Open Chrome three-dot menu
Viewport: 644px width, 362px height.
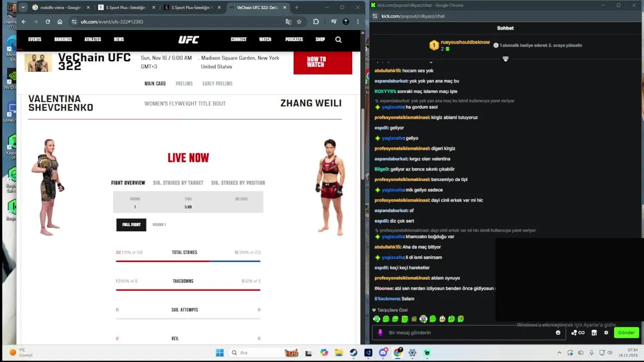358,22
